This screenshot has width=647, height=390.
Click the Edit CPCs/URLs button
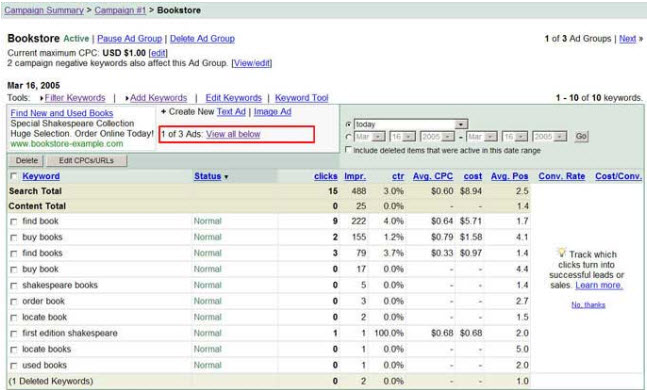pos(87,161)
